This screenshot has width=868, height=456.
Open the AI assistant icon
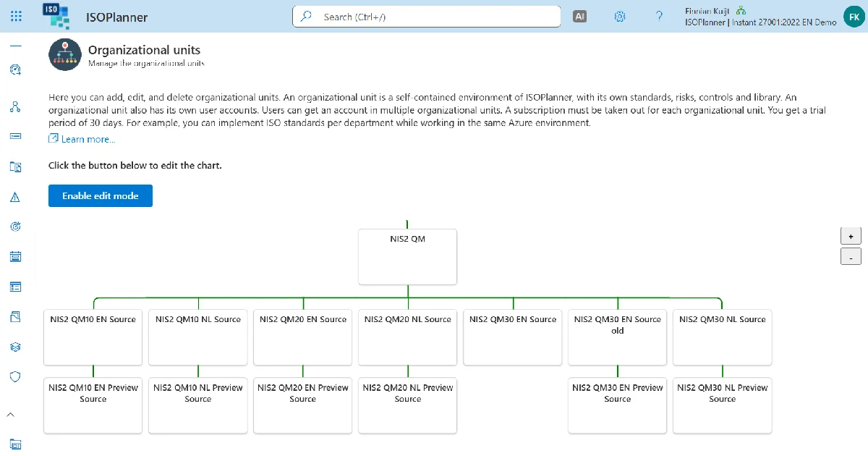pos(579,16)
